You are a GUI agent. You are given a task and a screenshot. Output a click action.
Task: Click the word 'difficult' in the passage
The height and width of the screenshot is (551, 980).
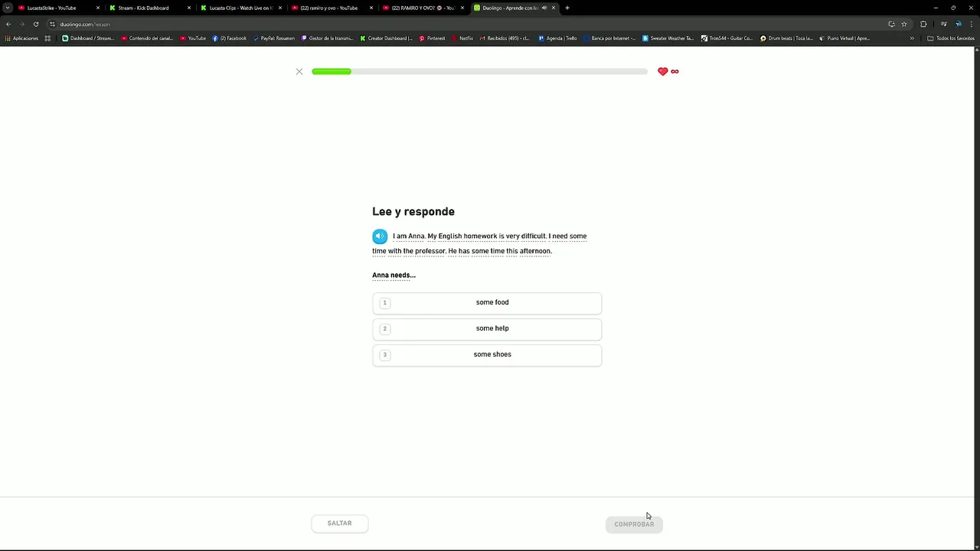tap(534, 236)
